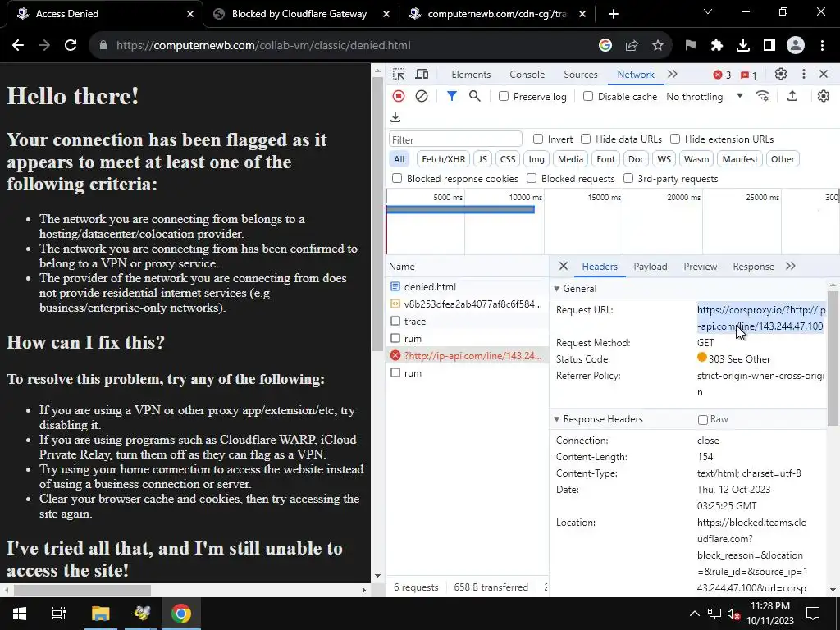The width and height of the screenshot is (840, 630).
Task: Select the inspect element picker icon
Action: (399, 75)
